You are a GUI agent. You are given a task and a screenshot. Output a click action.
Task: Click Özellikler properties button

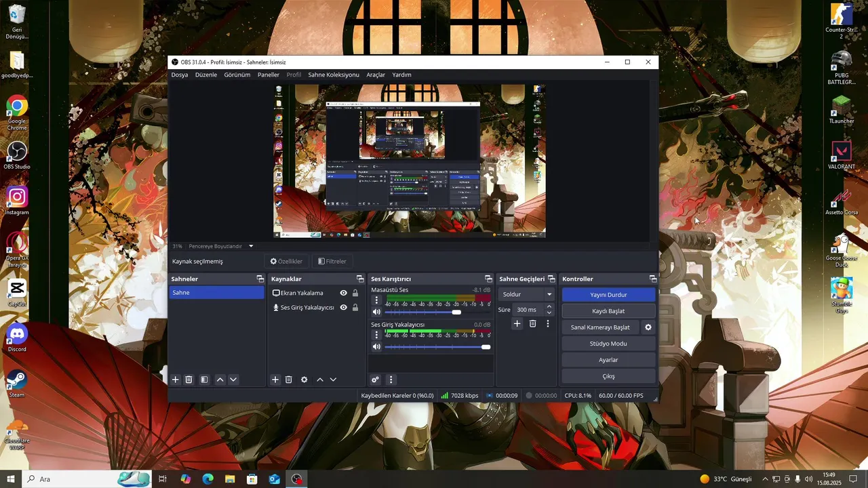point(286,261)
